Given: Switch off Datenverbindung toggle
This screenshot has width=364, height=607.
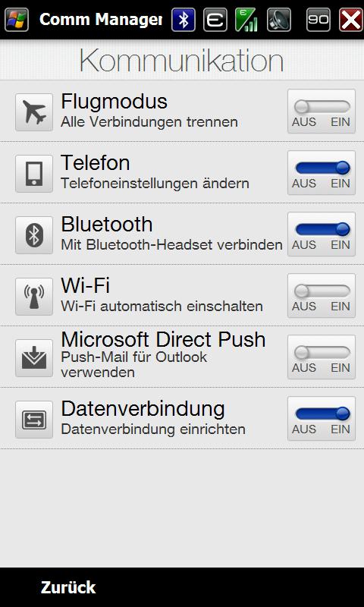Looking at the screenshot, I should [x=322, y=419].
